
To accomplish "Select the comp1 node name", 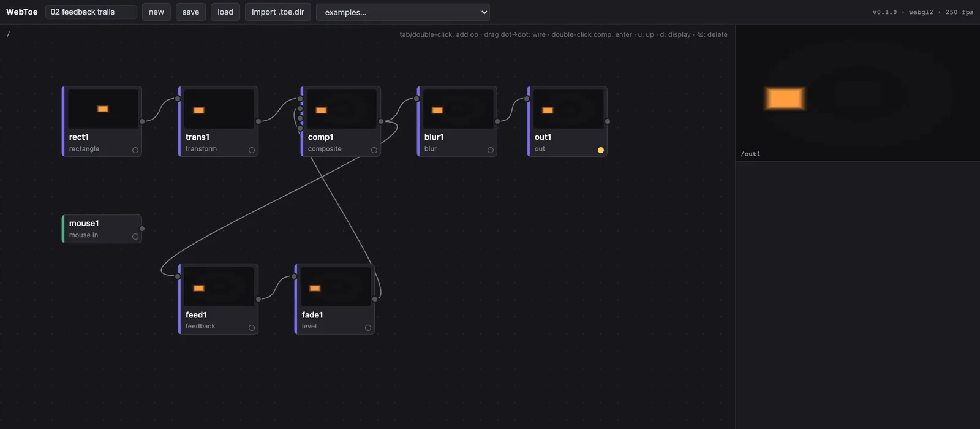I will tap(320, 137).
